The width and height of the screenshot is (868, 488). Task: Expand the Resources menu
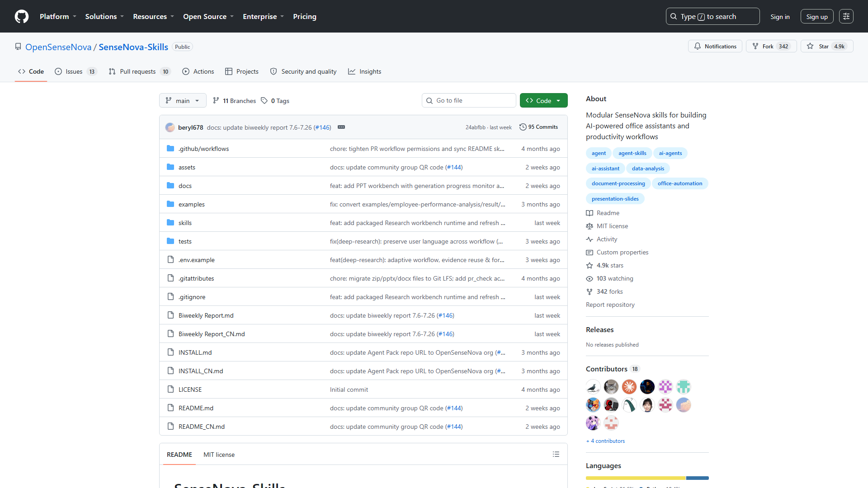(x=153, y=17)
